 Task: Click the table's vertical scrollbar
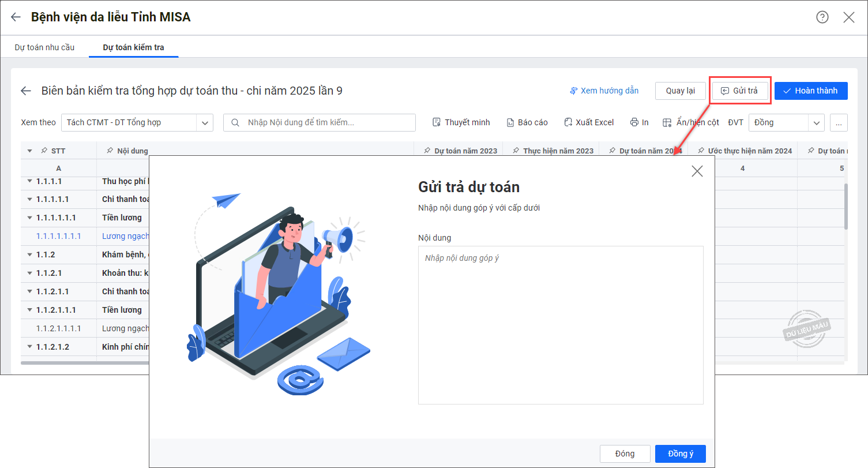point(846,207)
